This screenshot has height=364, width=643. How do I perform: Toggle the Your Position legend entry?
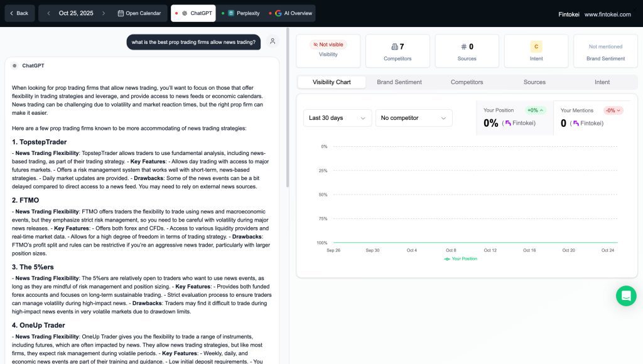click(460, 259)
